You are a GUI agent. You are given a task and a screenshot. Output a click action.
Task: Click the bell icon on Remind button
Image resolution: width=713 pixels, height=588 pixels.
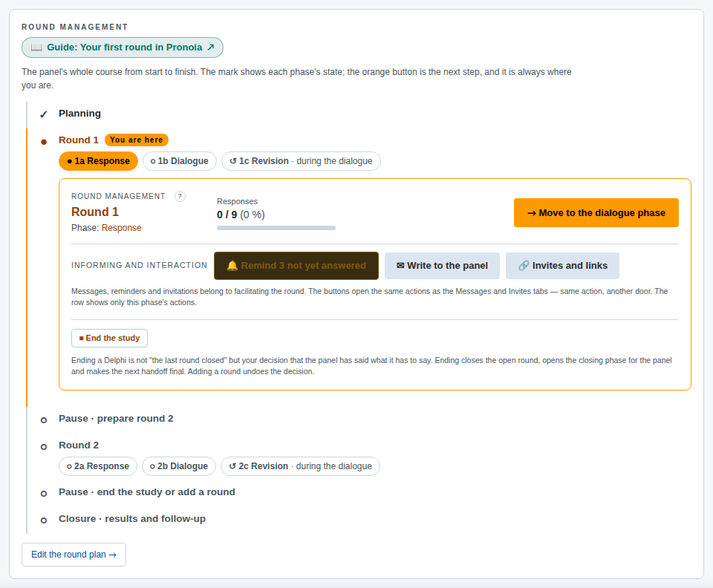232,266
